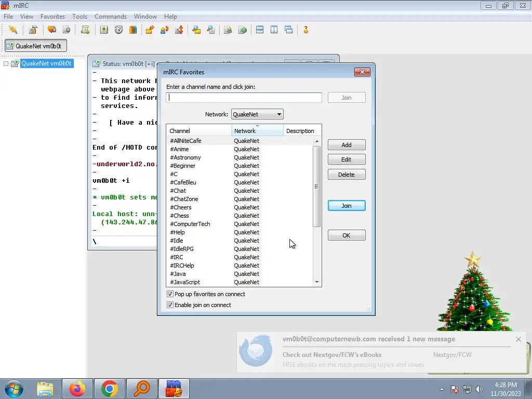Toggle Pop up favorites on connect checkbox
The image size is (532, 399).
[x=170, y=294]
